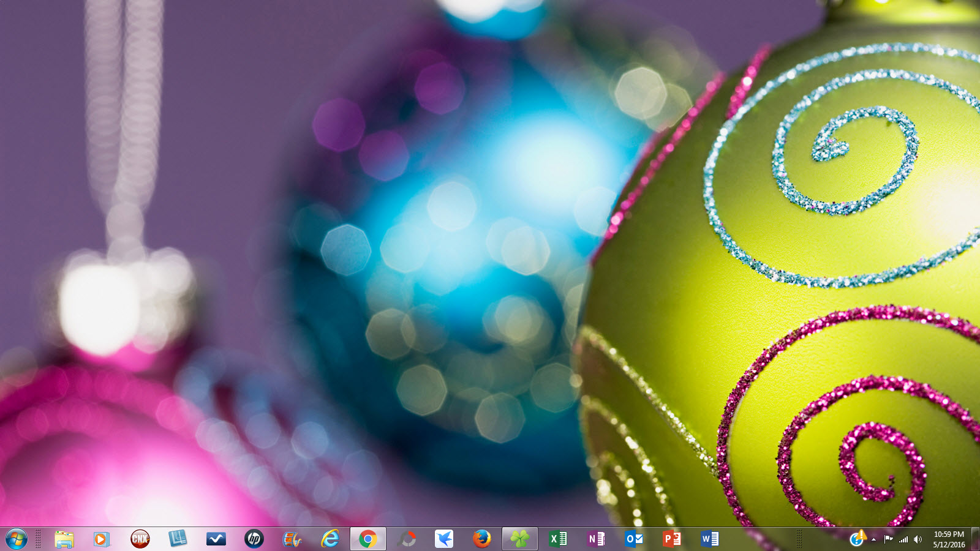
Task: Click the tray icon showing a warning badge
Action: (x=858, y=539)
